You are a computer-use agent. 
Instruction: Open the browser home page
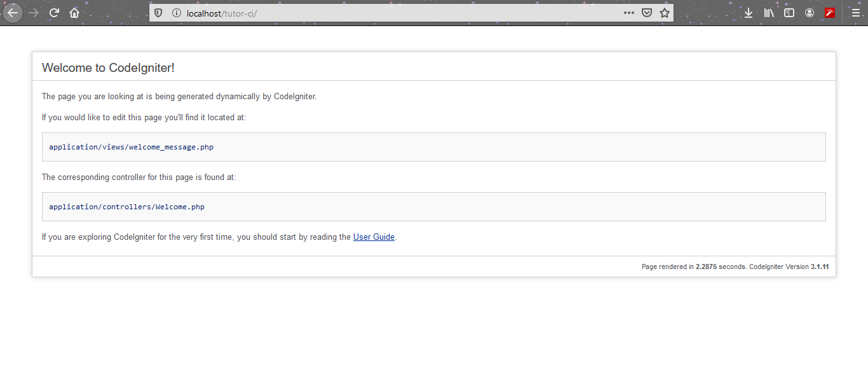coord(74,13)
